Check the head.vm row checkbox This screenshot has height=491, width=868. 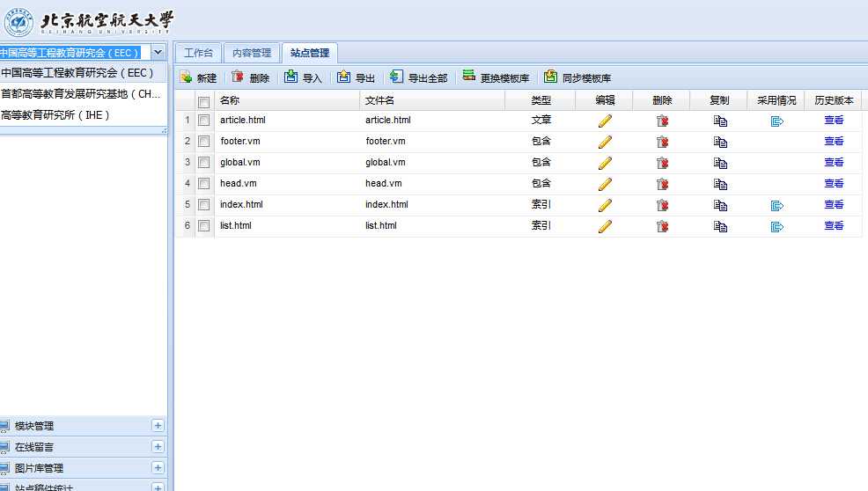click(x=203, y=183)
